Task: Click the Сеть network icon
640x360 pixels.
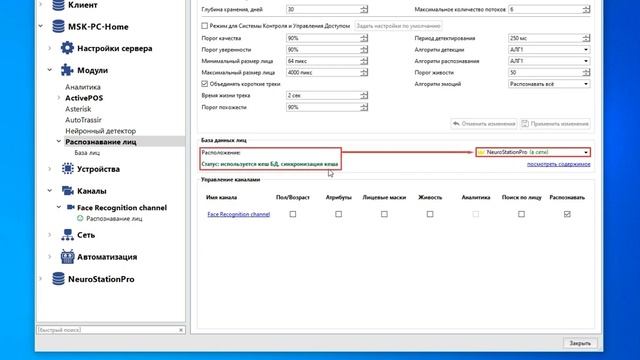Action: 67,235
